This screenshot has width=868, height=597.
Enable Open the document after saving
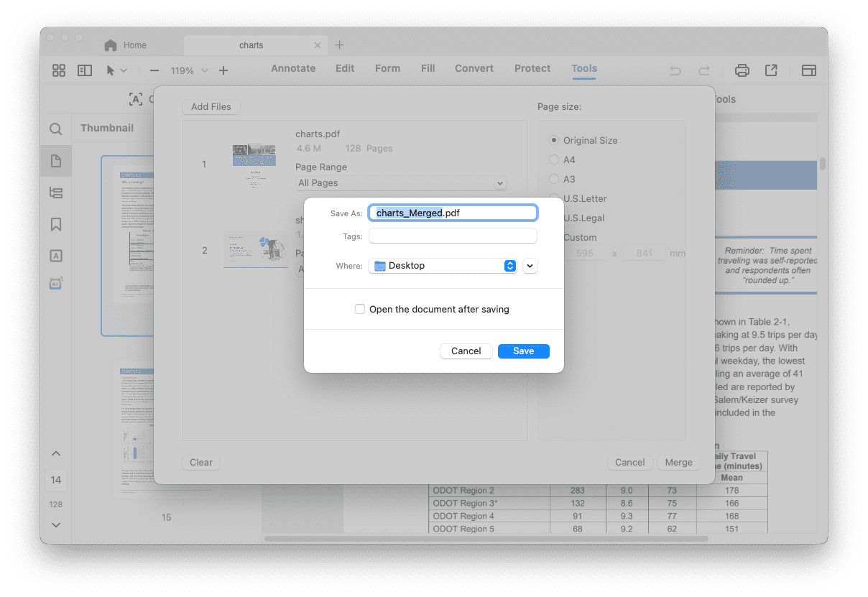tap(359, 309)
